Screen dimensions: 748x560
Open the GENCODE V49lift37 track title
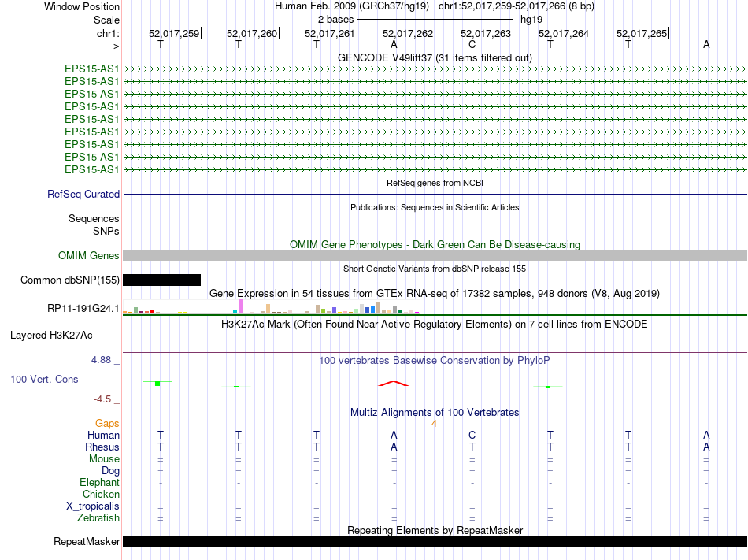435,57
